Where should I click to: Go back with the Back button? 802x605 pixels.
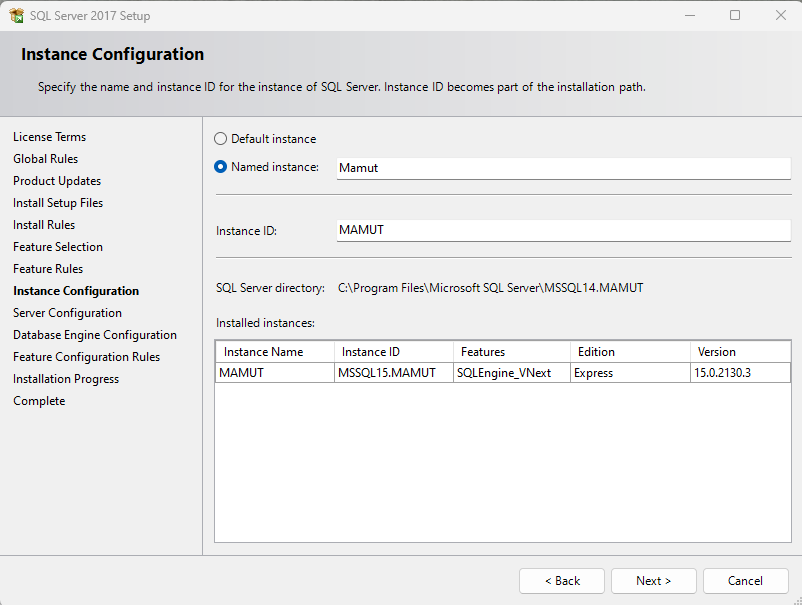pos(562,581)
